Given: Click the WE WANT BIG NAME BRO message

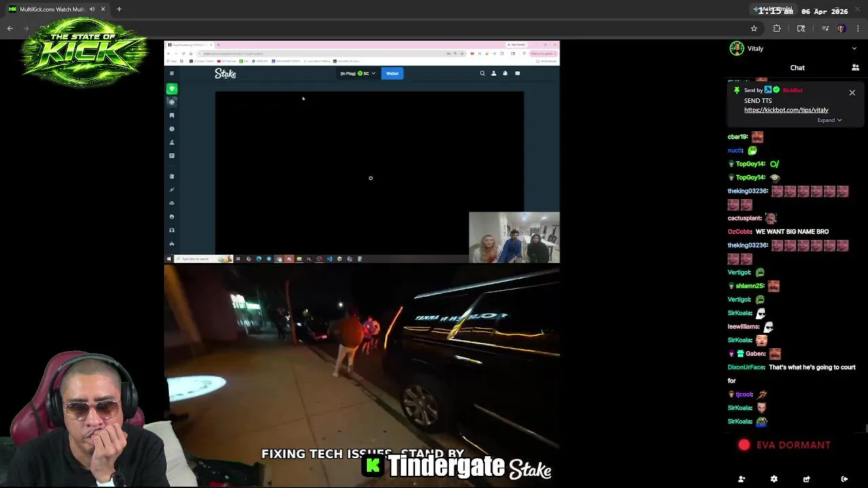Looking at the screenshot, I should pyautogui.click(x=792, y=232).
